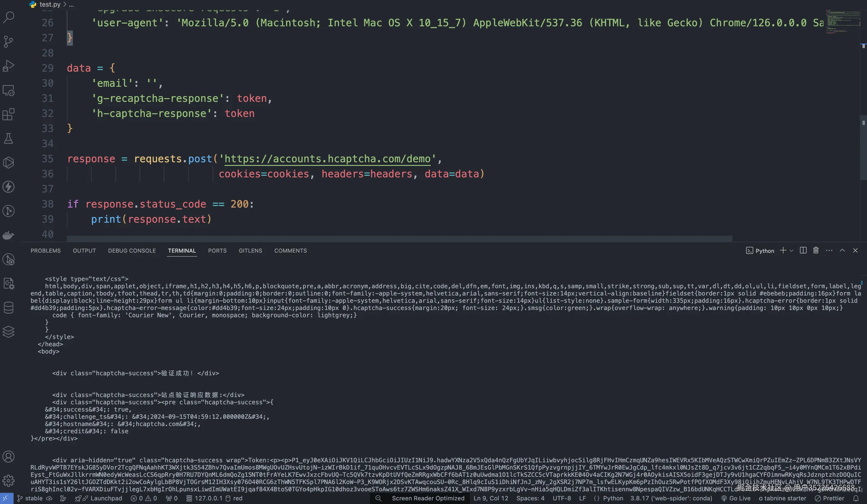Viewport: 867px width, 504px height.
Task: Expand breadcrumb ellipsis after test.py
Action: tap(71, 5)
